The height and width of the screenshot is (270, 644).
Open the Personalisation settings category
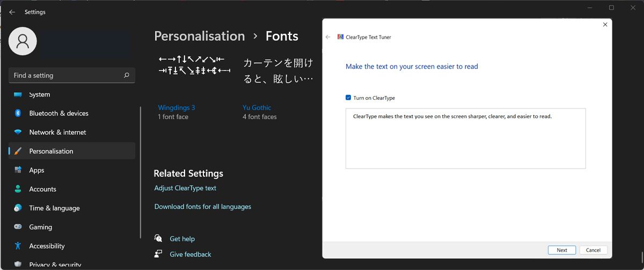point(51,151)
